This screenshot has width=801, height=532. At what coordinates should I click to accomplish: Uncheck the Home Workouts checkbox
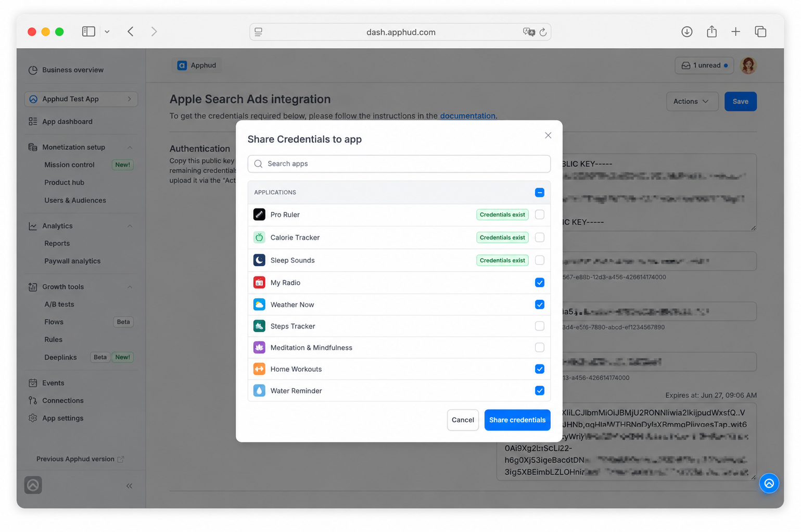pyautogui.click(x=540, y=369)
